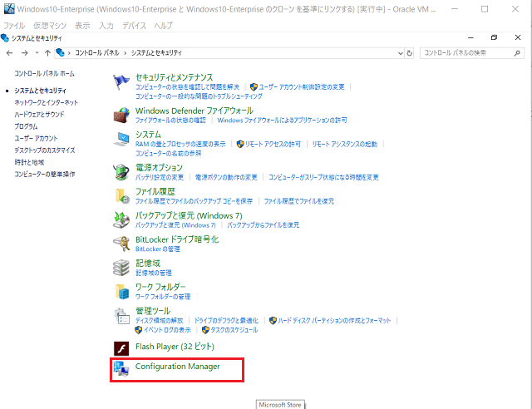Open the BitLocker drive key icon
532x409 pixels.
tap(121, 244)
